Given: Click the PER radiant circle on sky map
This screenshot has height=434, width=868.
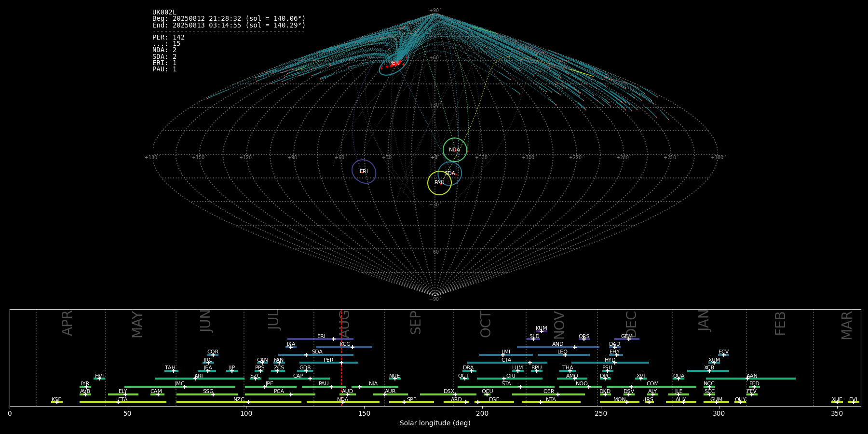Looking at the screenshot, I should coord(393,63).
